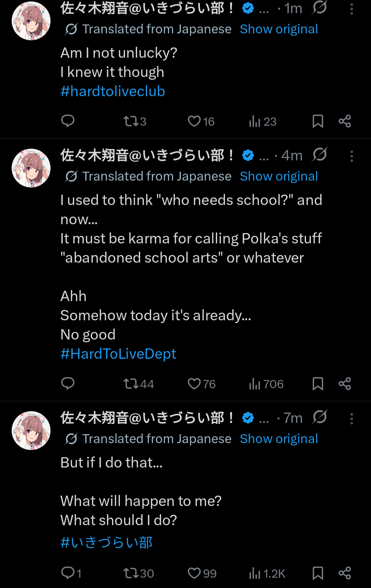
Task: Open the #HardToLiveDept hashtag
Action: pos(118,354)
